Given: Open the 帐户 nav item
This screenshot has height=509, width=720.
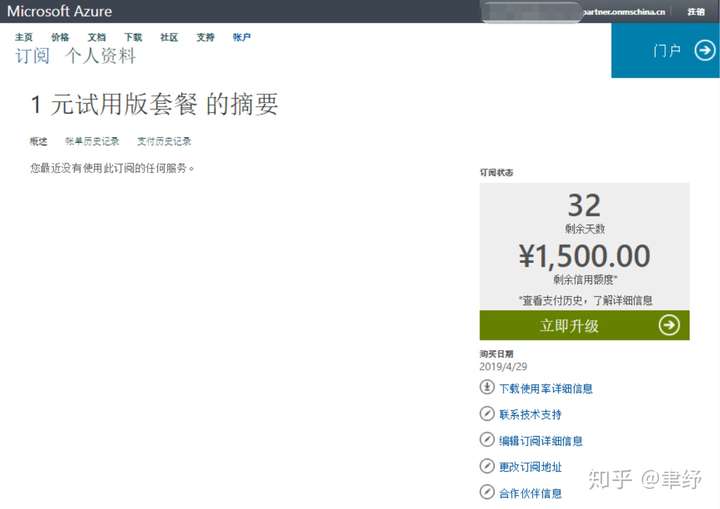Looking at the screenshot, I should (242, 37).
